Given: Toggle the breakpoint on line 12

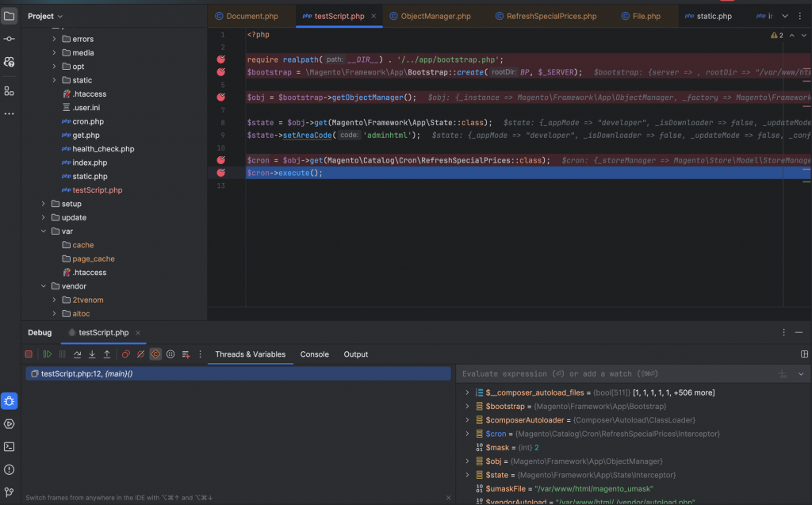Looking at the screenshot, I should click(220, 173).
